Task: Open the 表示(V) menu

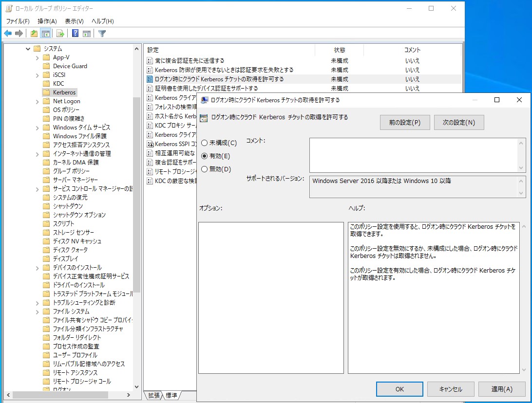Action: point(74,21)
